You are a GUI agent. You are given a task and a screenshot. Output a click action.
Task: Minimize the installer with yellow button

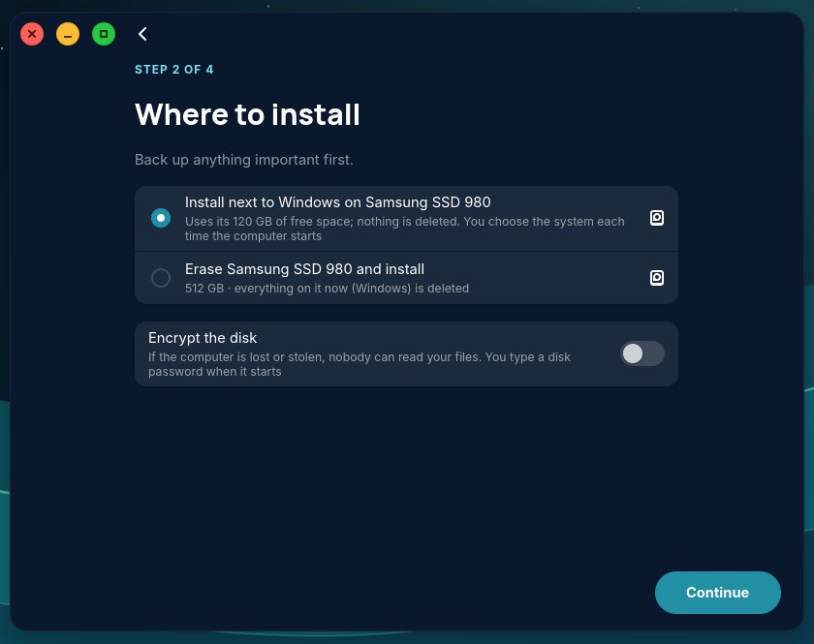click(68, 34)
